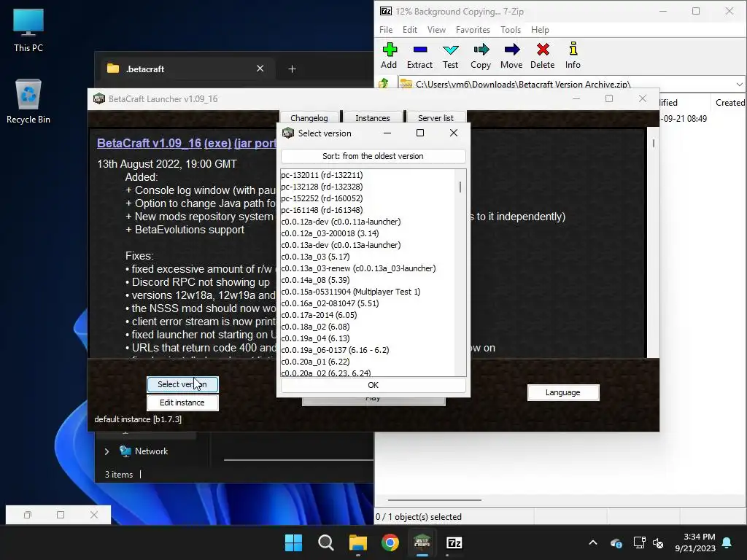This screenshot has width=747, height=560.
Task: Switch to the Instances tab in BetaCraft
Action: pos(373,117)
